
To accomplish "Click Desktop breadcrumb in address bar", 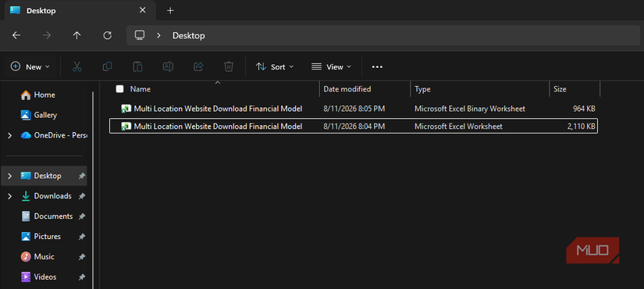I will click(189, 35).
